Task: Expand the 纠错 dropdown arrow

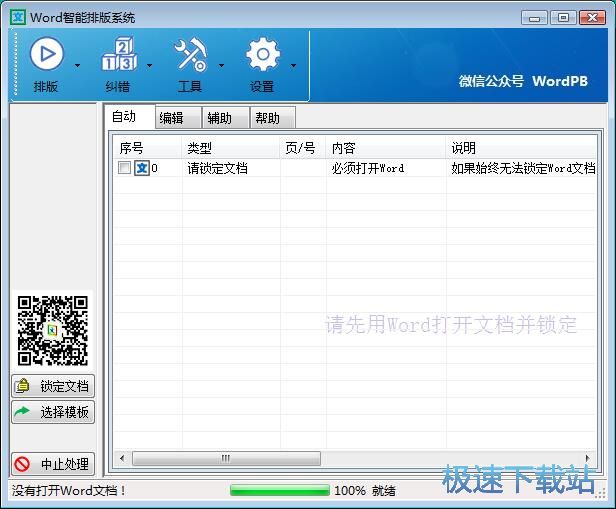Action: point(150,66)
